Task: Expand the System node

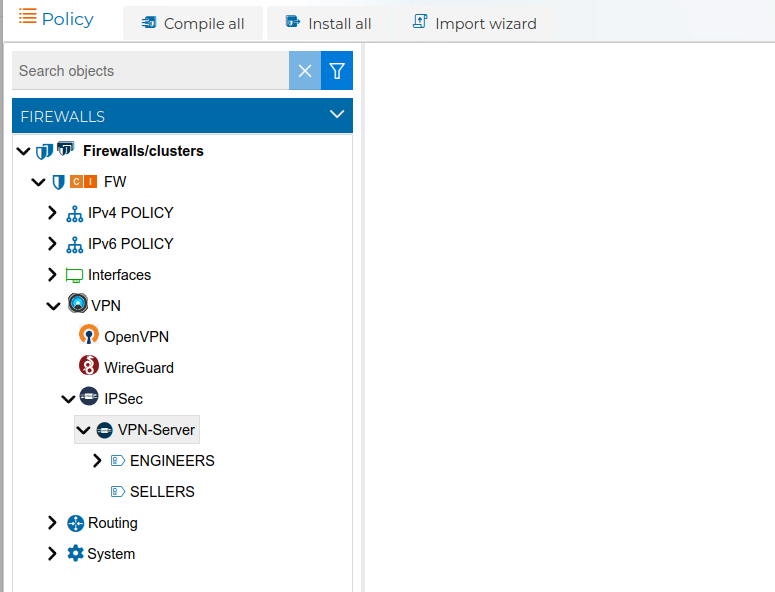Action: pyautogui.click(x=52, y=554)
